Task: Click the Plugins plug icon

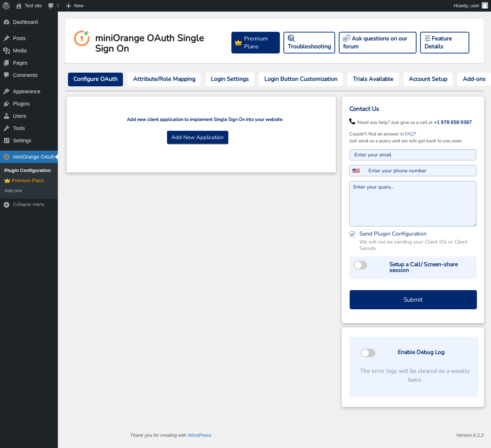Action: pos(7,104)
